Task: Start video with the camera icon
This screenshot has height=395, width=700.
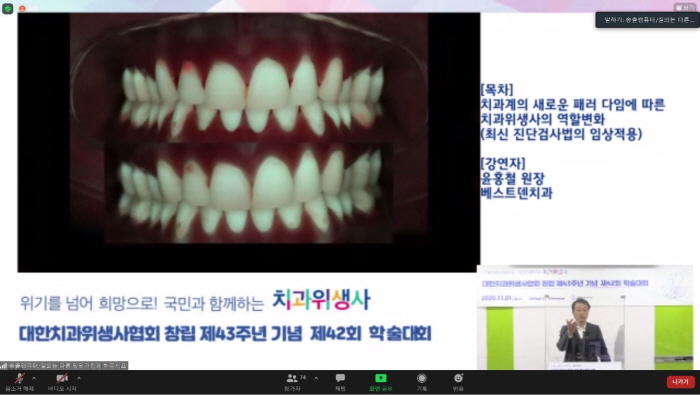Action: point(62,383)
